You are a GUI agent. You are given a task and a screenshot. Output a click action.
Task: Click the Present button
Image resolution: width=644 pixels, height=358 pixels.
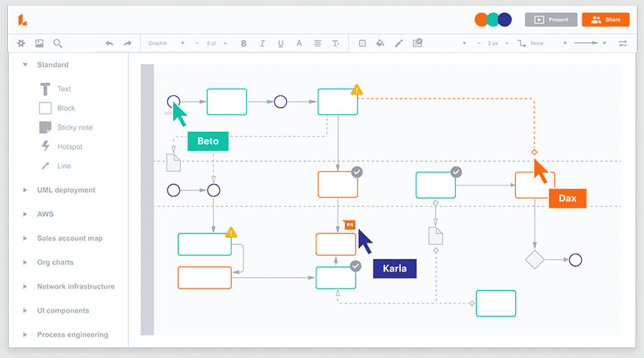pyautogui.click(x=551, y=19)
